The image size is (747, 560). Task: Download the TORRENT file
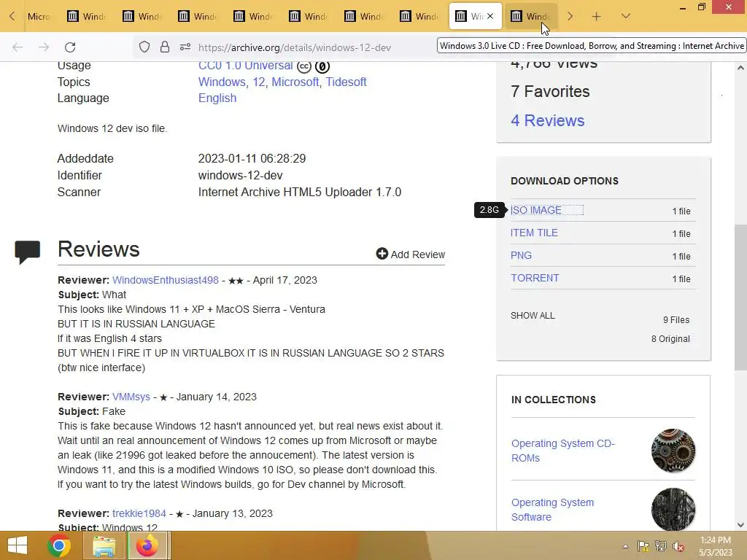click(x=535, y=278)
